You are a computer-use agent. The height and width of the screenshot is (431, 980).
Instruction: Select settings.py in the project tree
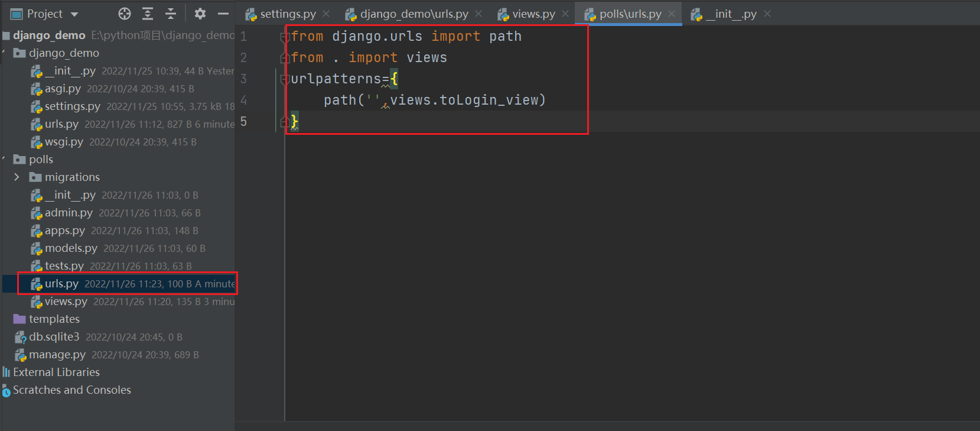tap(73, 106)
